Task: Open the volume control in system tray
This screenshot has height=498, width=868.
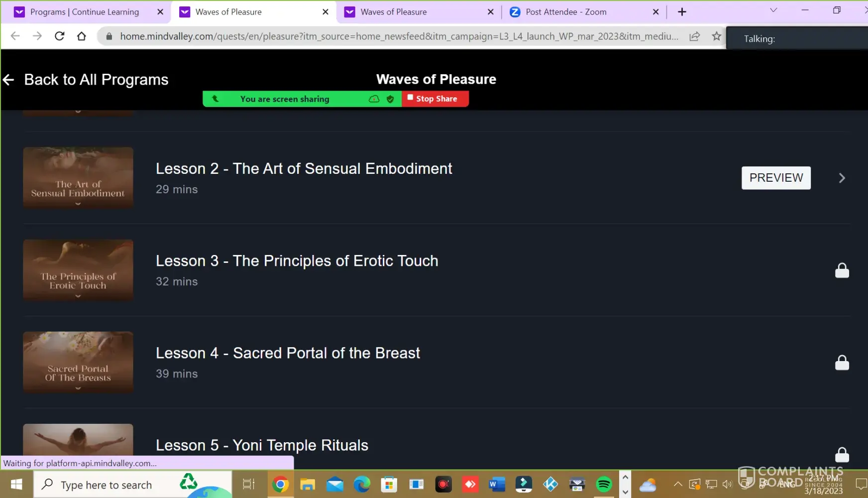Action: [728, 484]
